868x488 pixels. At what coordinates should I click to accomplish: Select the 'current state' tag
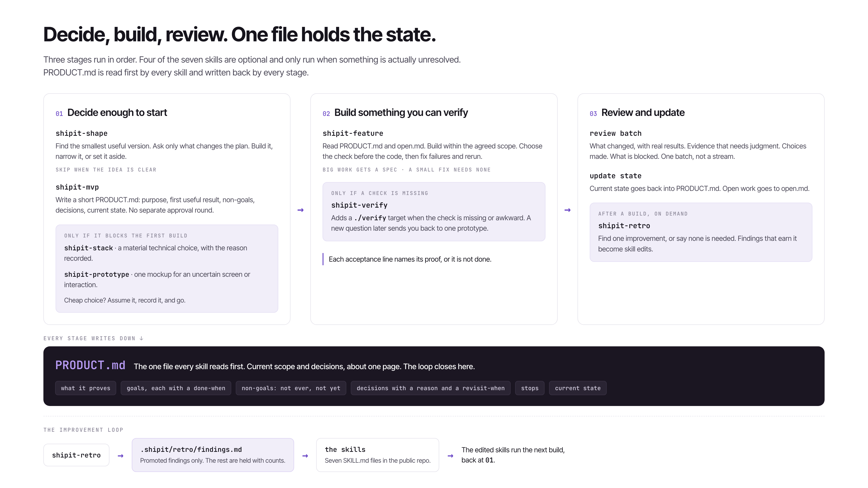pos(578,388)
